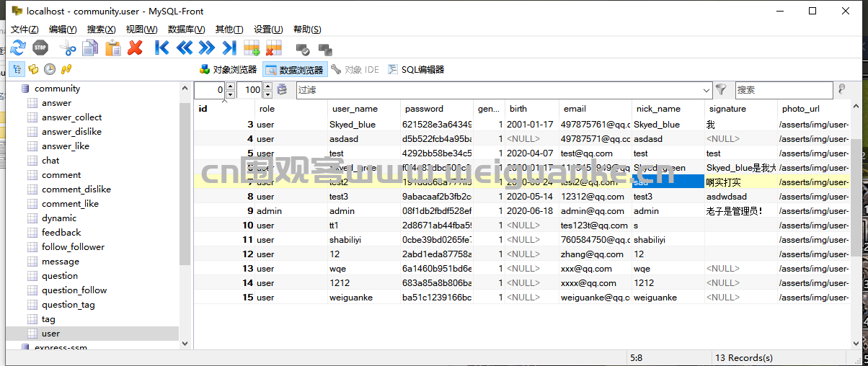Toggle the SQL history clock icon
The width and height of the screenshot is (868, 366).
[x=50, y=69]
